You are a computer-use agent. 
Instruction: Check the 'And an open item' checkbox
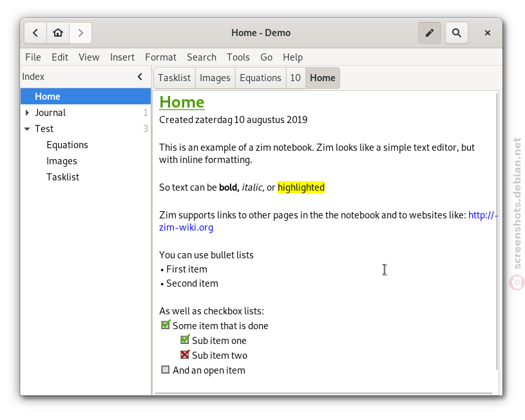[166, 369]
